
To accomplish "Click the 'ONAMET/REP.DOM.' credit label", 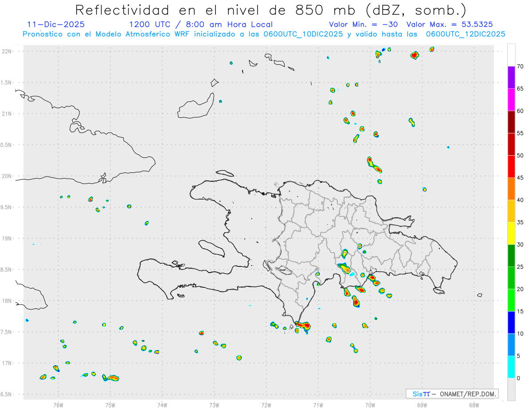I will tap(467, 394).
